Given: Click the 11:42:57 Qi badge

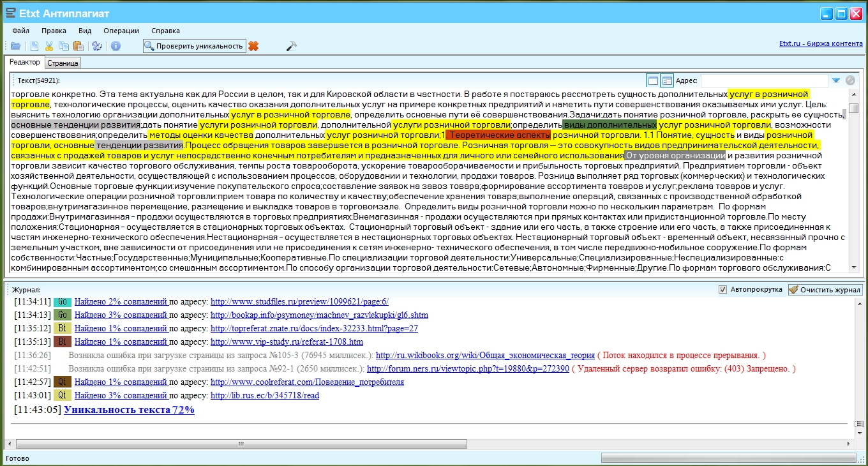Looking at the screenshot, I should 63,382.
